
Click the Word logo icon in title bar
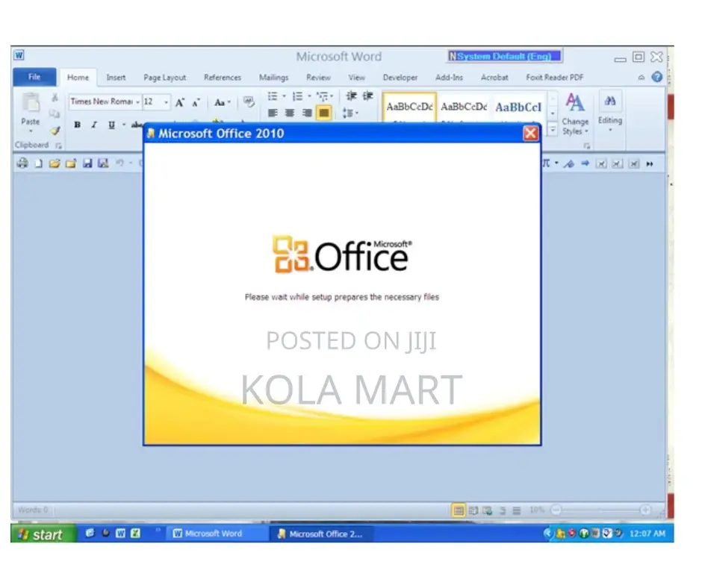click(x=19, y=55)
